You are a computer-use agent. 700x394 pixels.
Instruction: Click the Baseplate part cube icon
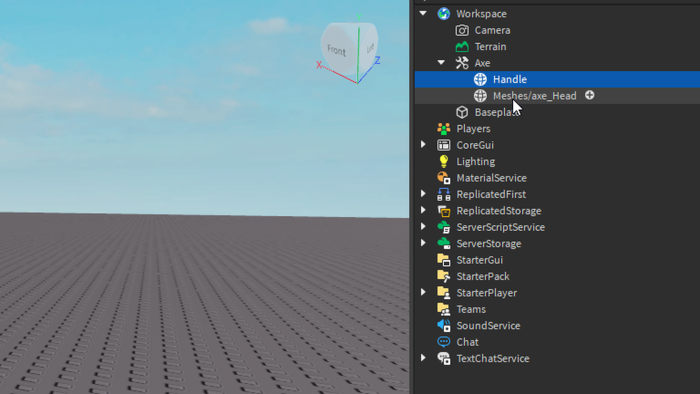pyautogui.click(x=462, y=112)
